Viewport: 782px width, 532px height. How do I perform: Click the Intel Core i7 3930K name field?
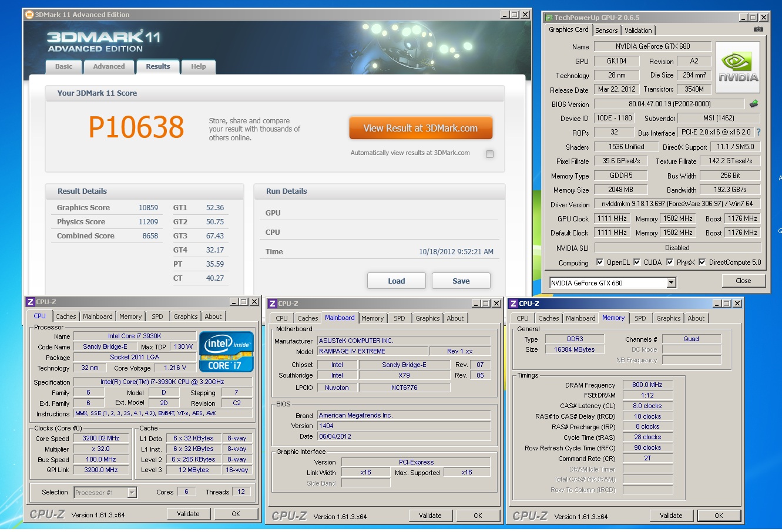pos(135,336)
